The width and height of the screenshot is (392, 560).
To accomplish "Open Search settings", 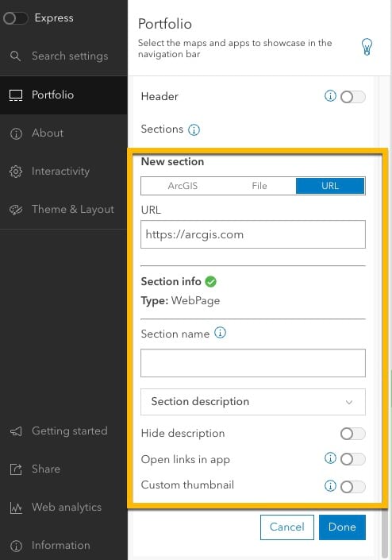I will (63, 56).
